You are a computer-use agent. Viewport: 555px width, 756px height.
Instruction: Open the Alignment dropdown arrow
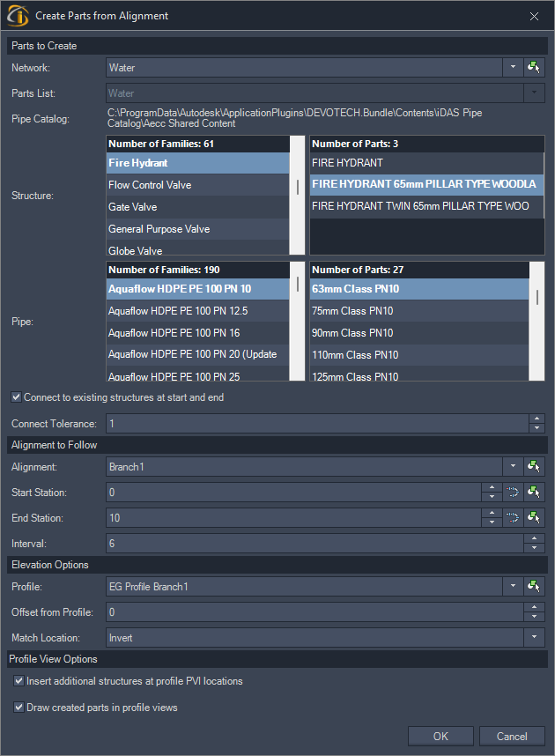pyautogui.click(x=513, y=466)
